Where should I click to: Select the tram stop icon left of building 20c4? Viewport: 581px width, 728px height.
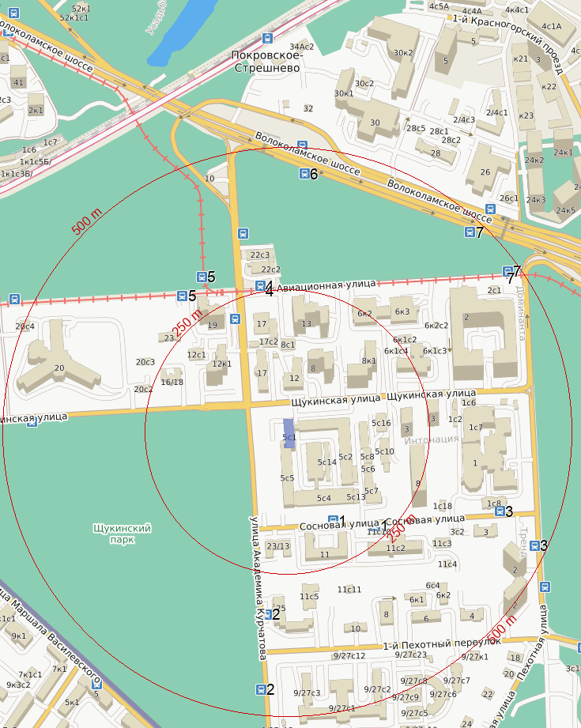[x=14, y=299]
